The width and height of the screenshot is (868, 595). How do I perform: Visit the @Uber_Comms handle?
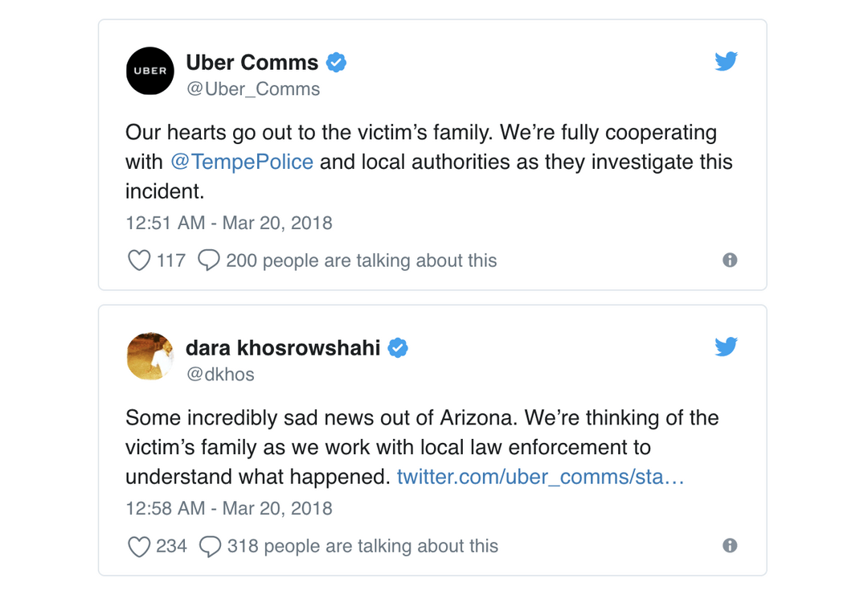tap(253, 89)
